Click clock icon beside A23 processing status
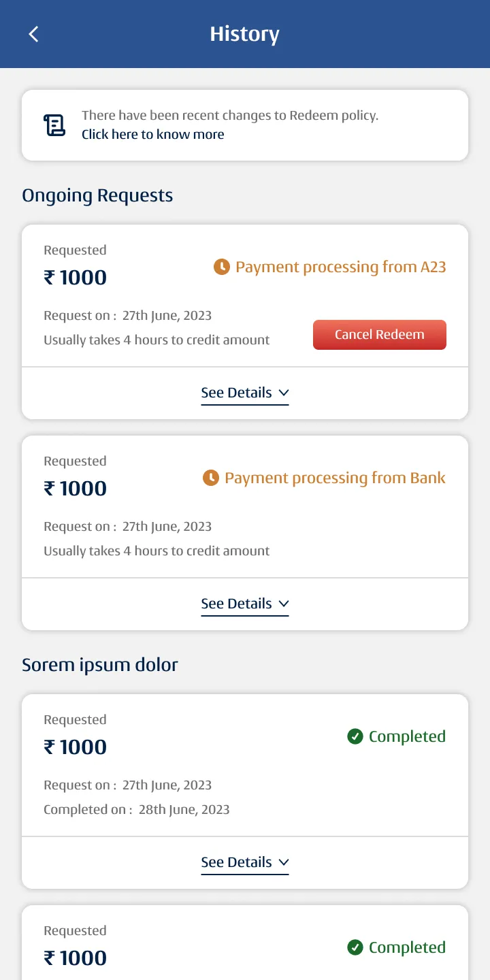490x980 pixels. 221,267
